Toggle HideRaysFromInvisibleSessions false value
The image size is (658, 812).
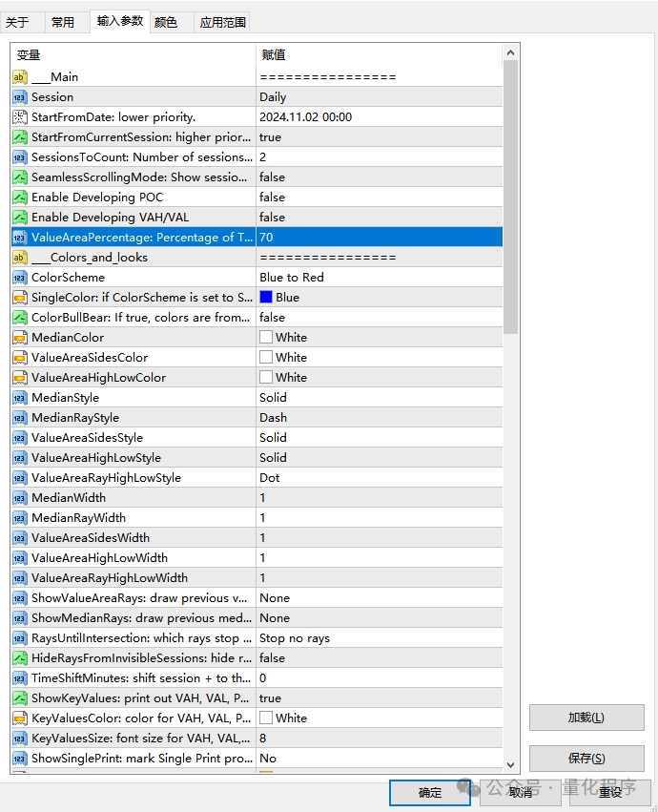point(379,658)
